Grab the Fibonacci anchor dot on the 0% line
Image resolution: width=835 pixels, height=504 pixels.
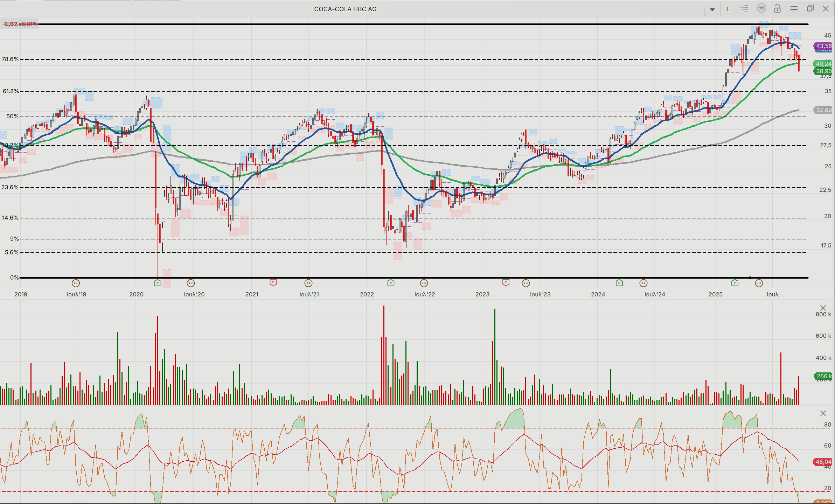coord(750,278)
